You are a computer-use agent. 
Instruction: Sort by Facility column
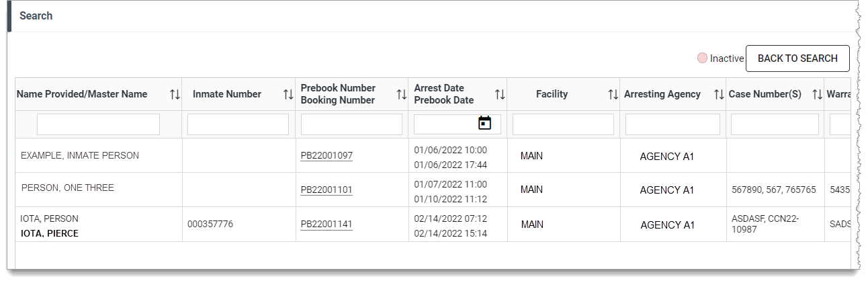[613, 95]
